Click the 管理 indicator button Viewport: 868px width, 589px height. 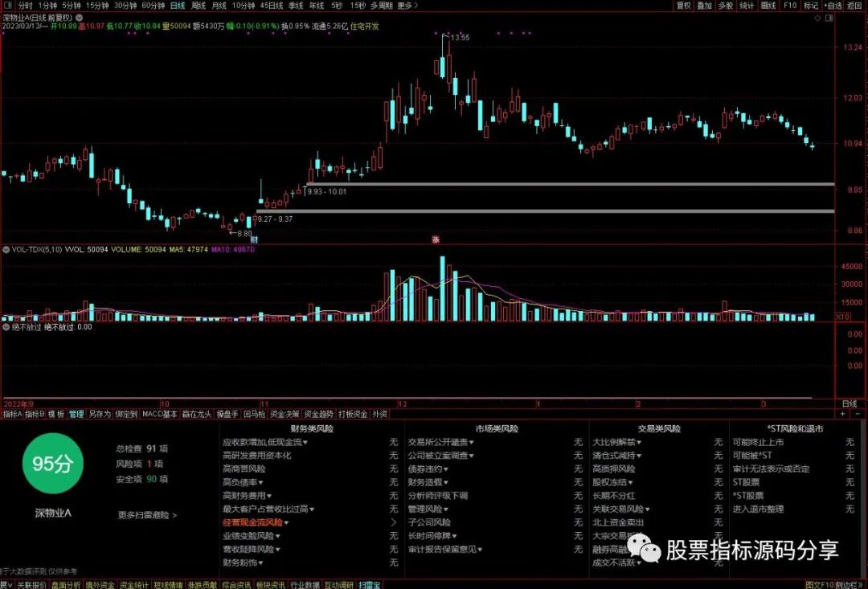click(76, 414)
